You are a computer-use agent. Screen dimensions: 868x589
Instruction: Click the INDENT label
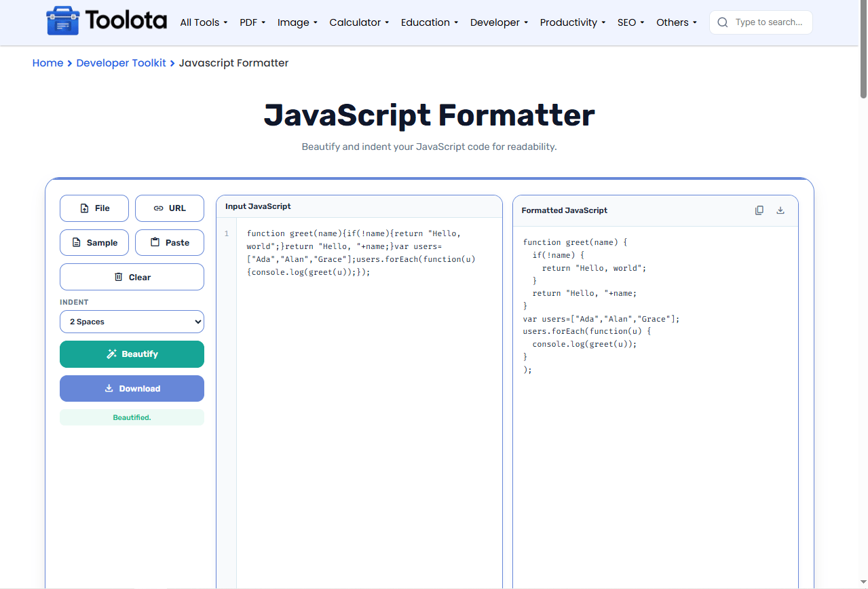tap(74, 302)
